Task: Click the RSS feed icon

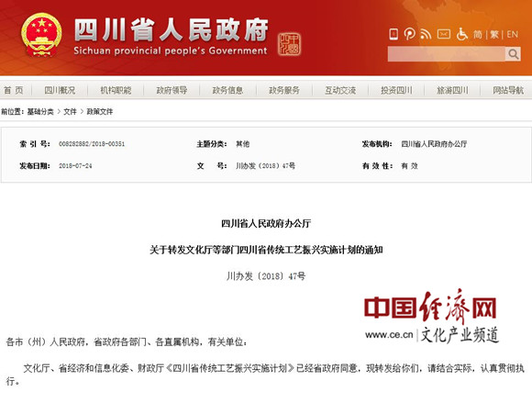Action: tap(426, 34)
